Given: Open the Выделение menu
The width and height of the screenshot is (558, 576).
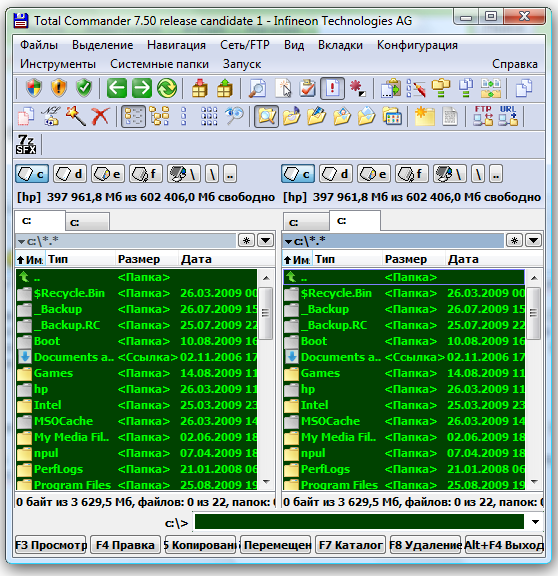Looking at the screenshot, I should (102, 45).
